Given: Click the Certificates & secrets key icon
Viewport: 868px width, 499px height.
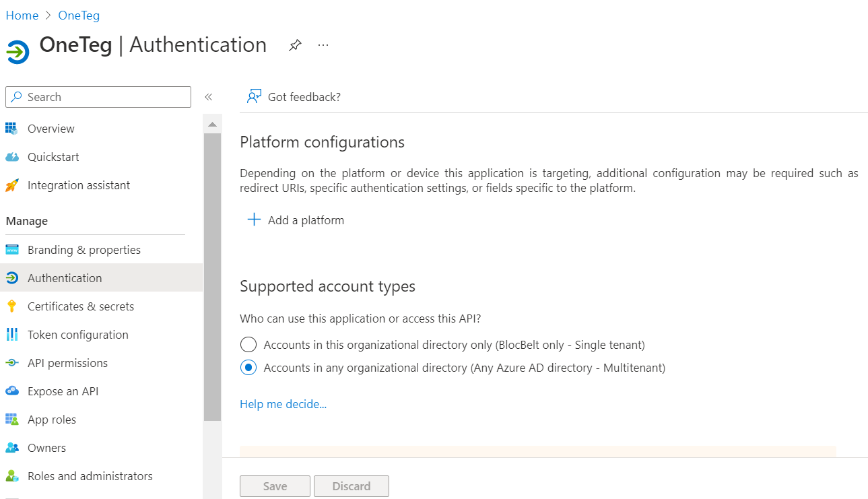Looking at the screenshot, I should coord(11,306).
